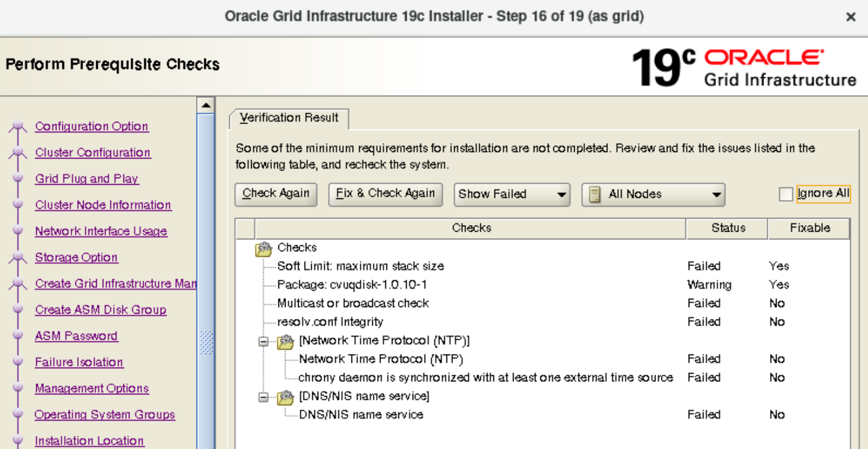868x449 pixels.
Task: Sort by the Status column header
Action: click(727, 228)
